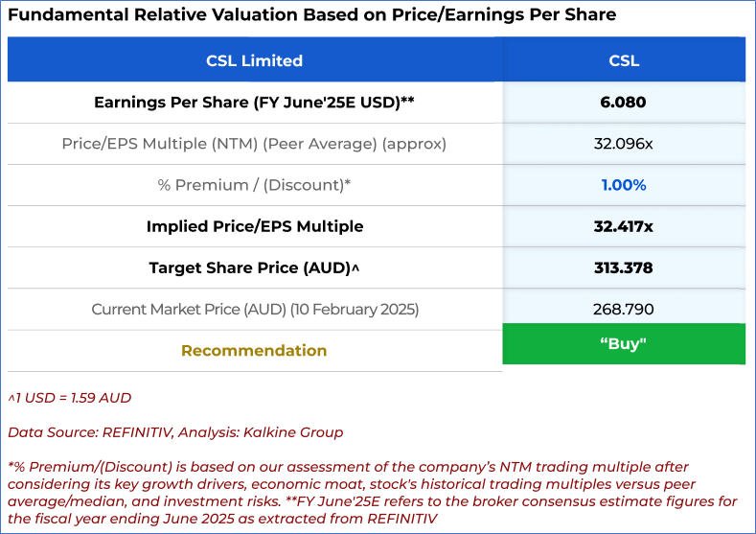Select the Target Share Price (AUD) label
This screenshot has width=756, height=534.
[x=254, y=268]
